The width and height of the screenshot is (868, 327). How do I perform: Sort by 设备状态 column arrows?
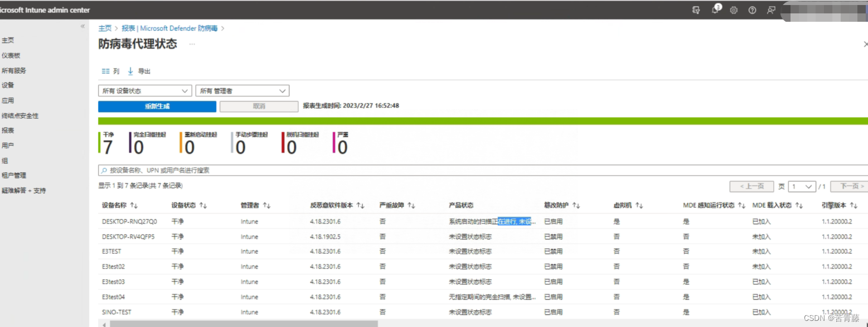[203, 206]
